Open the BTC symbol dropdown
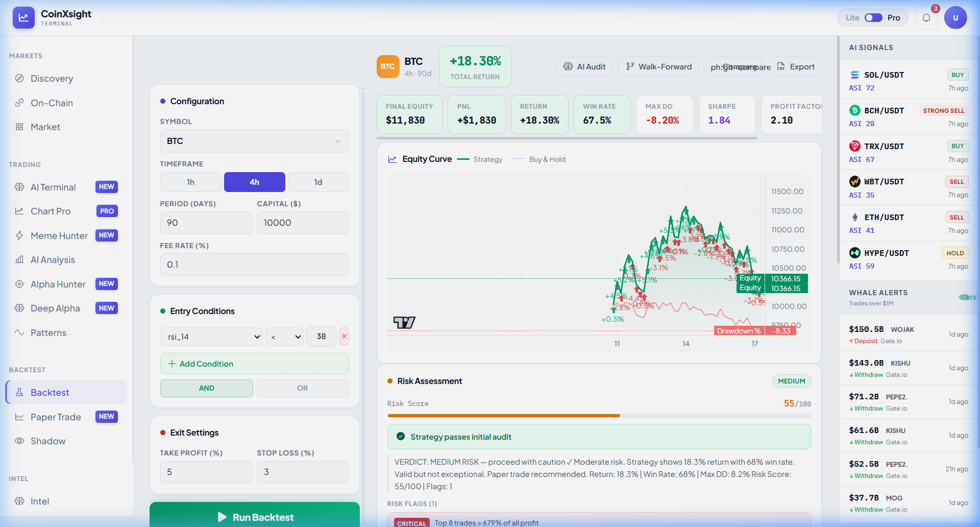The image size is (980, 527). [x=254, y=141]
